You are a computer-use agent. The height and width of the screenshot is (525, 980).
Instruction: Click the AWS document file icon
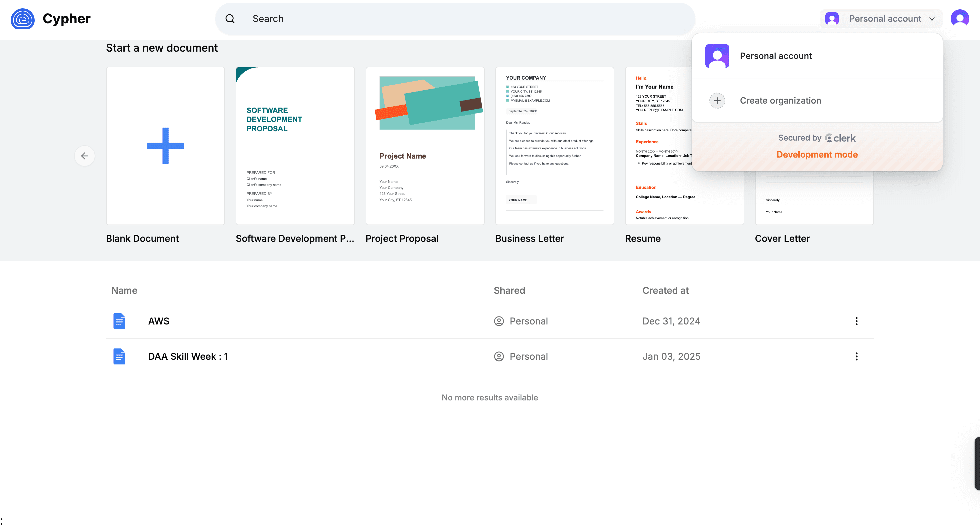pyautogui.click(x=119, y=321)
